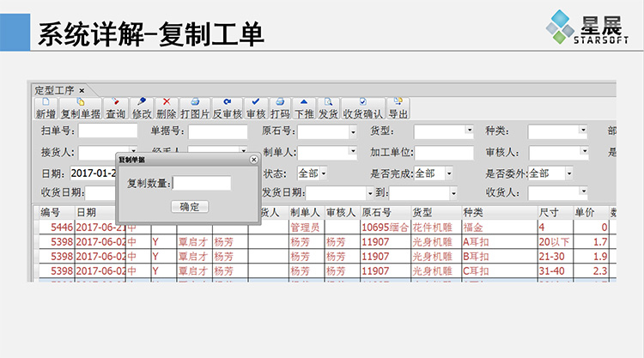Open the 查询 query tool
The height and width of the screenshot is (358, 644).
[115, 108]
